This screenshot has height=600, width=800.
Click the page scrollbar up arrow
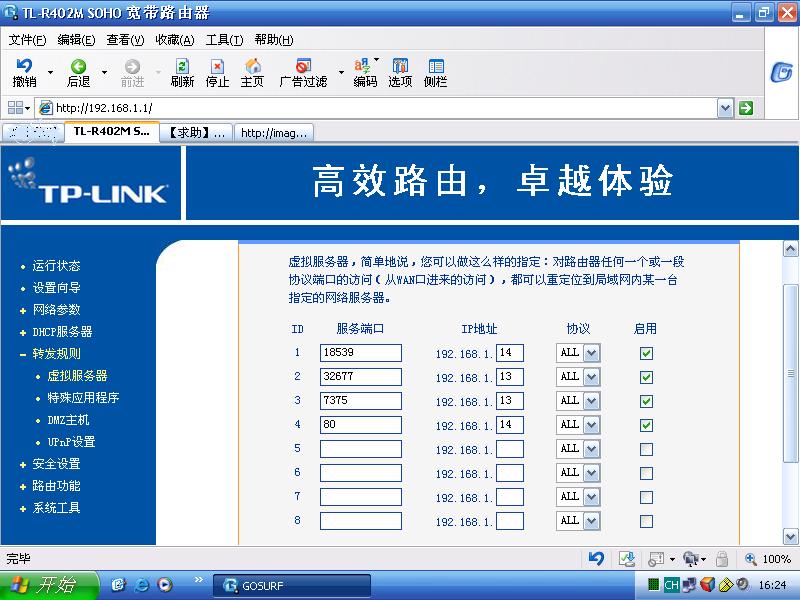pyautogui.click(x=790, y=248)
